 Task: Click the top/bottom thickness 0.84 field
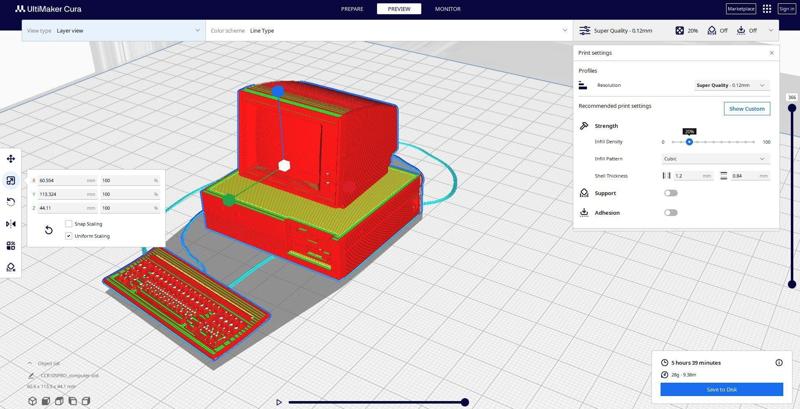tap(749, 176)
